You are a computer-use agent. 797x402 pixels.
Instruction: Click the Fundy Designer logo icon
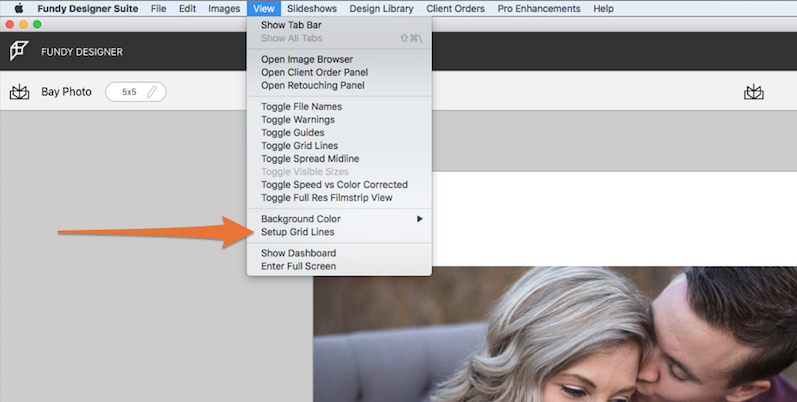19,51
